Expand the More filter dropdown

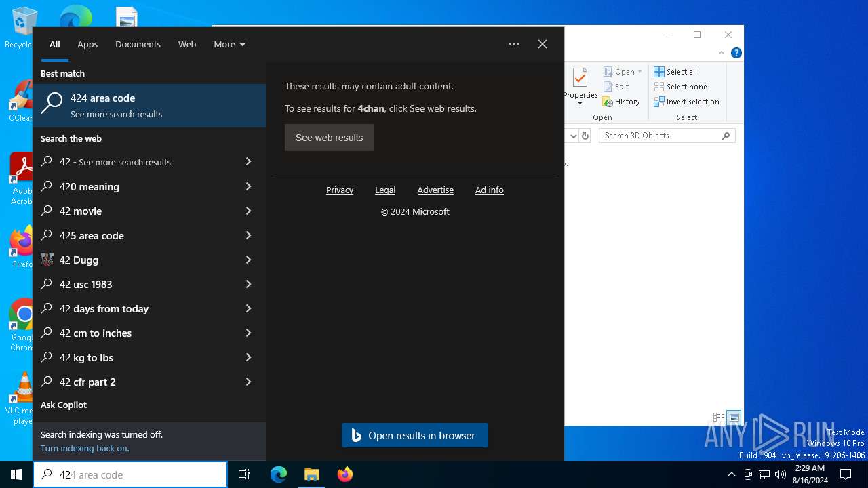(230, 44)
